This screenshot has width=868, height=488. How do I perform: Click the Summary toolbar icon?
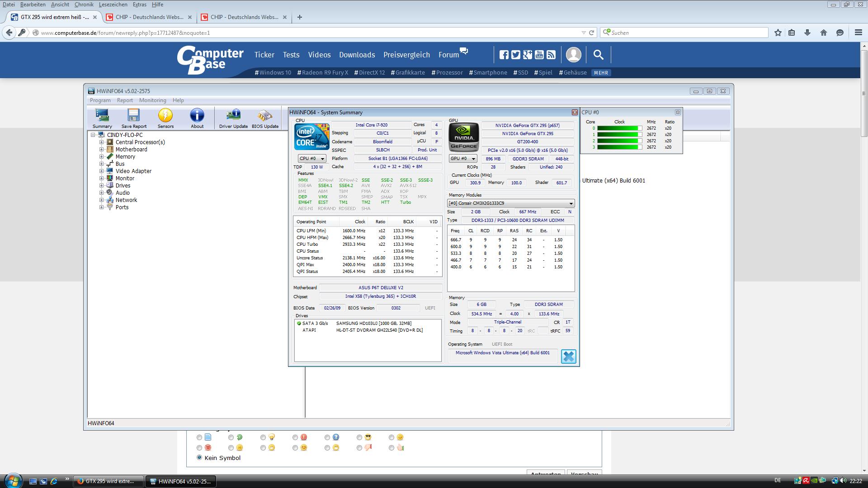pyautogui.click(x=102, y=118)
